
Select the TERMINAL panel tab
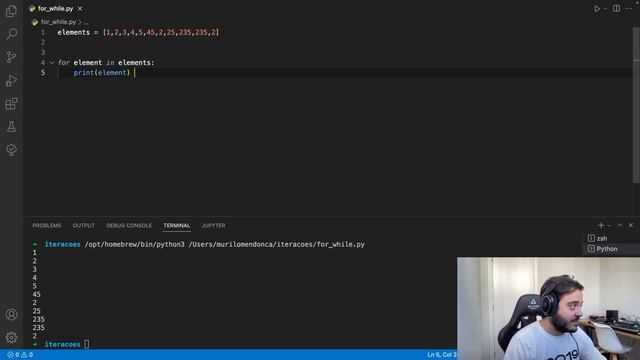(x=177, y=225)
